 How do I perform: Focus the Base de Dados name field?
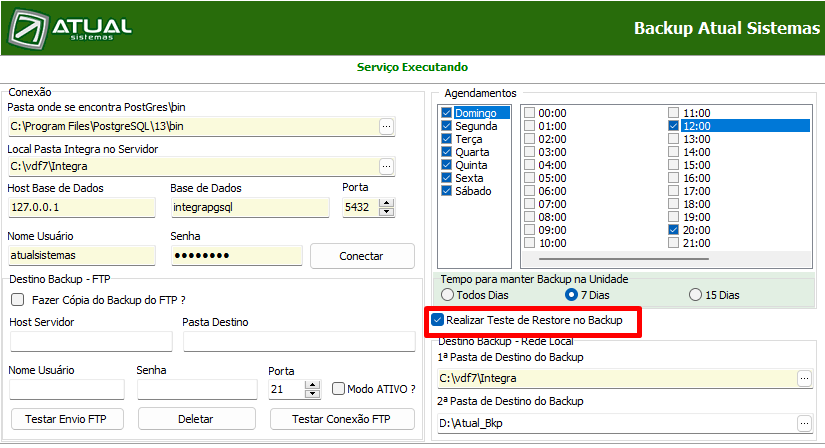[250, 207]
